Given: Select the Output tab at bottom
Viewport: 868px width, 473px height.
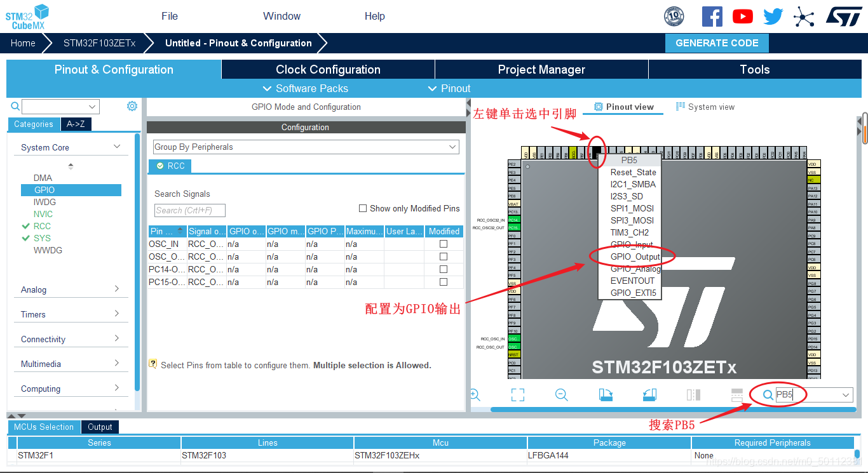Looking at the screenshot, I should pos(100,427).
